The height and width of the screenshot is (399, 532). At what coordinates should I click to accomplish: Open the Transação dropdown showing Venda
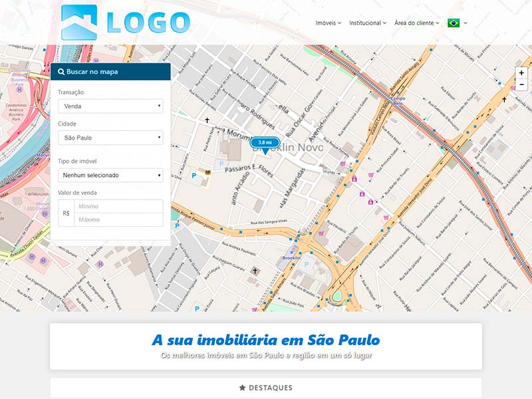[x=110, y=106]
